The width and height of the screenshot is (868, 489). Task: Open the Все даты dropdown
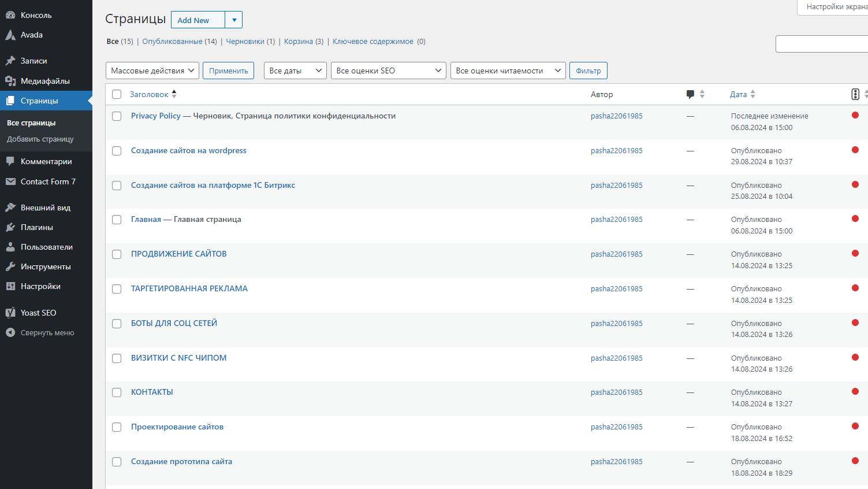tap(295, 71)
